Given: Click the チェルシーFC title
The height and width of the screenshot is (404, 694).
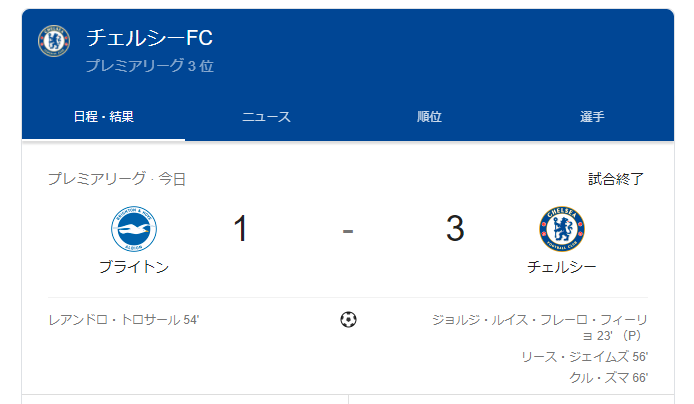Looking at the screenshot, I should tap(150, 38).
